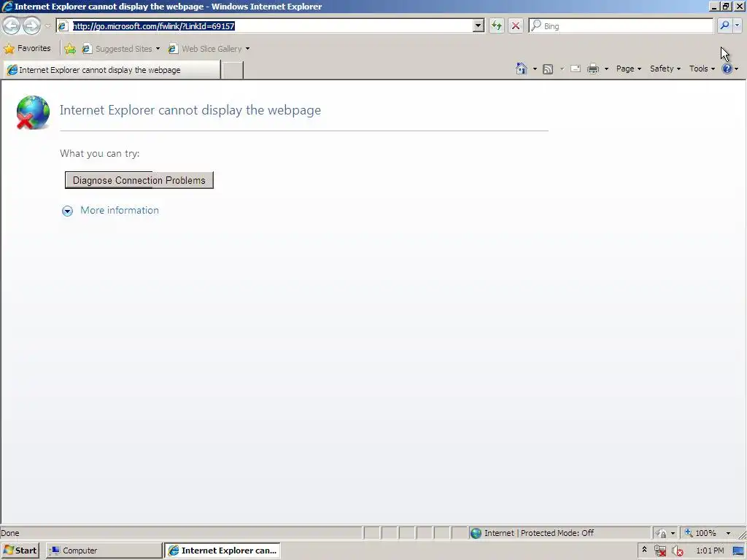Expand the Print dropdown arrow

[x=606, y=69]
